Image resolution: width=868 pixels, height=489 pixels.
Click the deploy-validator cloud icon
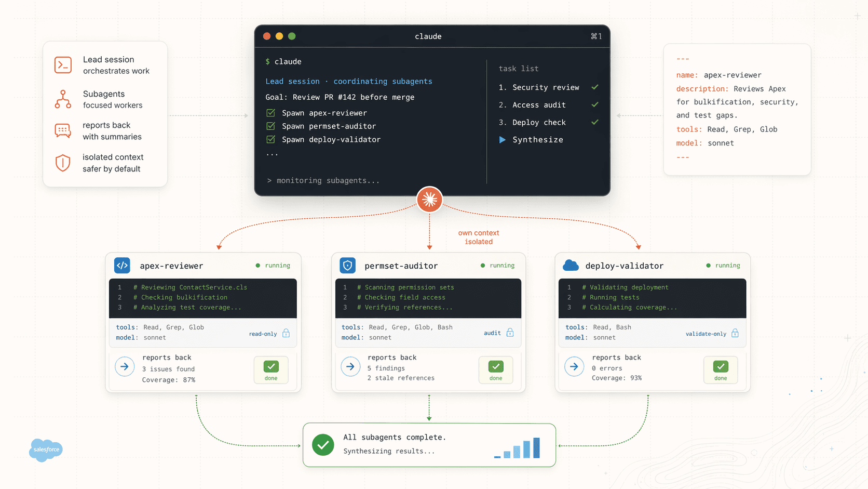(x=571, y=266)
